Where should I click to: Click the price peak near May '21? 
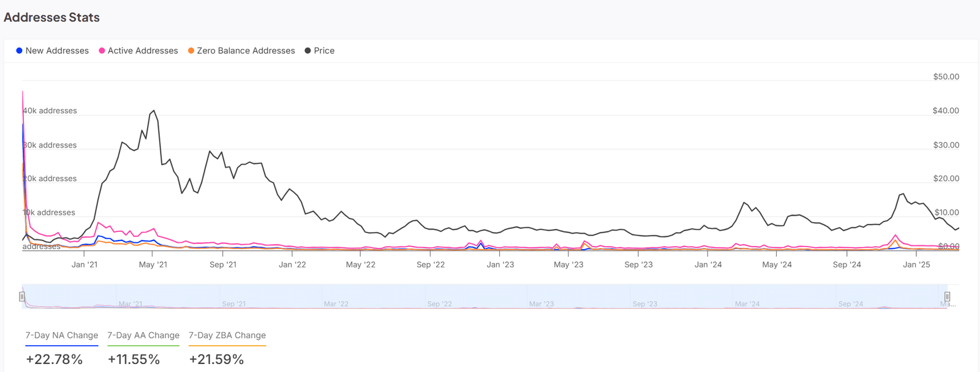[154, 111]
